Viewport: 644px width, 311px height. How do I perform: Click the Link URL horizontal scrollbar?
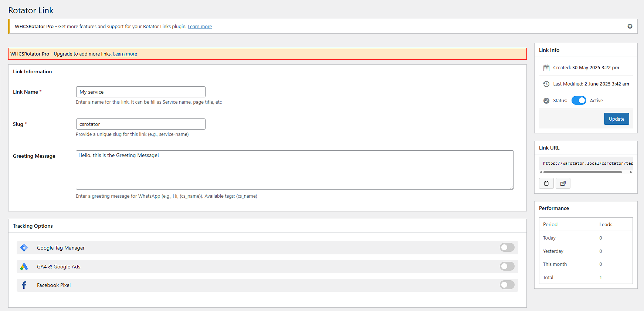coord(583,172)
